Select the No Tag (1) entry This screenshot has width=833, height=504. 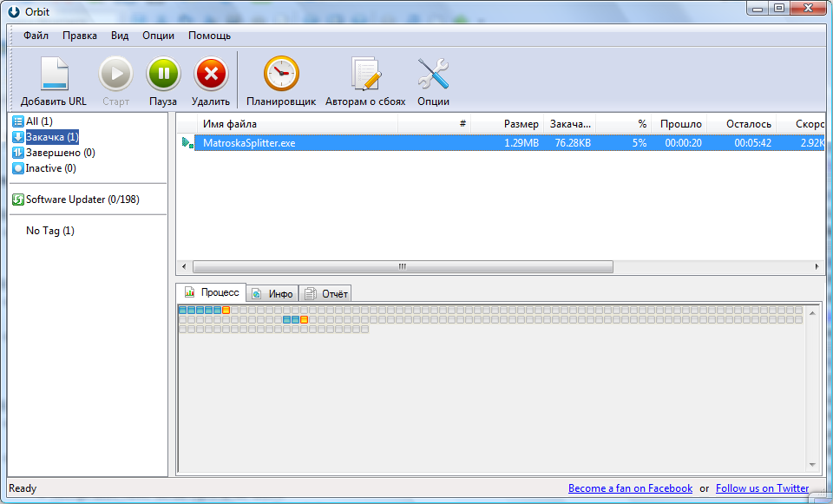coord(50,231)
